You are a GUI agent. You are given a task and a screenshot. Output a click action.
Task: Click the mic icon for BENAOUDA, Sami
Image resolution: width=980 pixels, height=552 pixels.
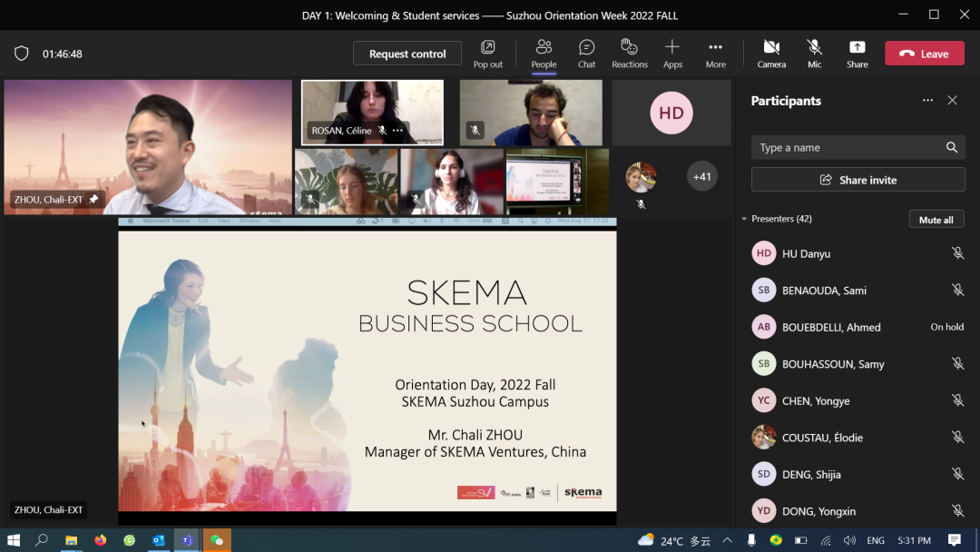coord(957,290)
